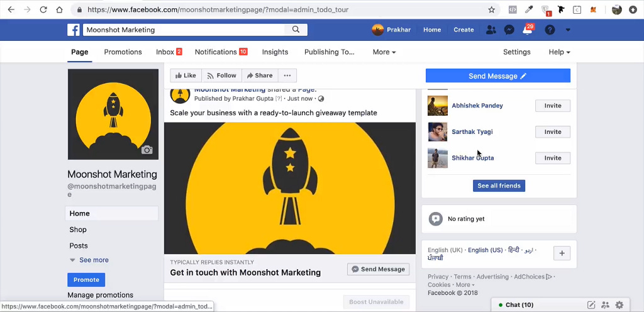This screenshot has width=644, height=312.
Task: Reload the page with the refresh icon
Action: pyautogui.click(x=43, y=9)
